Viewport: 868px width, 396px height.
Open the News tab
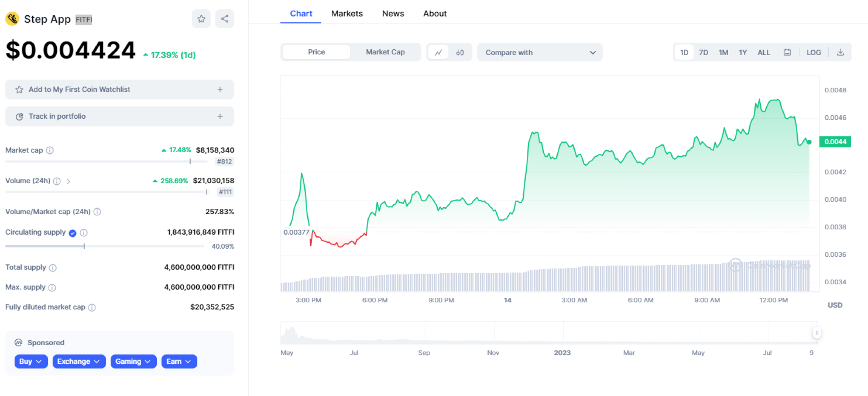(x=392, y=14)
